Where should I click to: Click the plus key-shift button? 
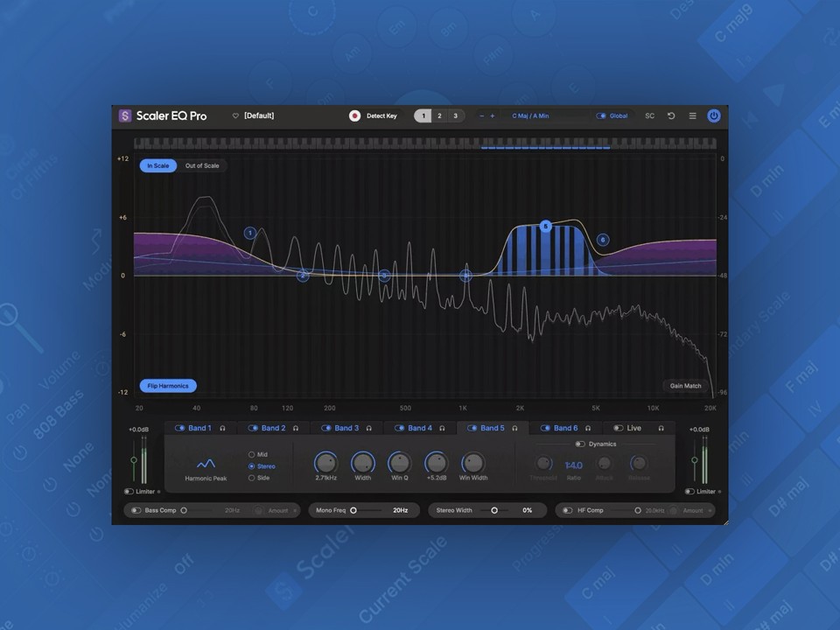tap(493, 115)
